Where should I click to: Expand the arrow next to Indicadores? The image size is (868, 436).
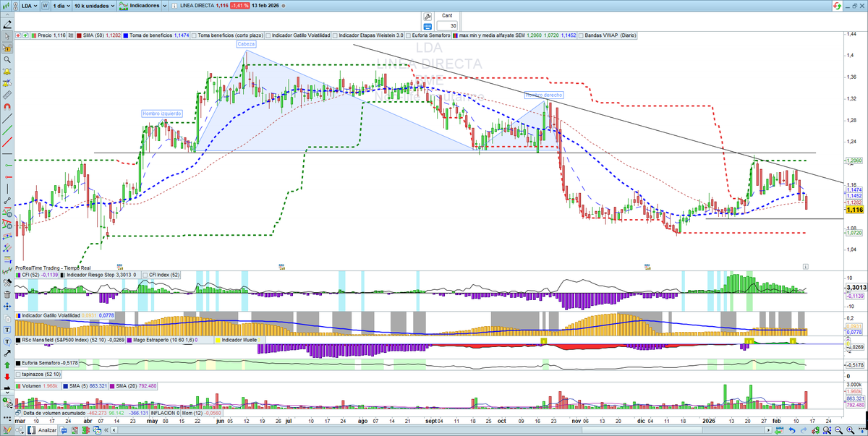point(165,6)
